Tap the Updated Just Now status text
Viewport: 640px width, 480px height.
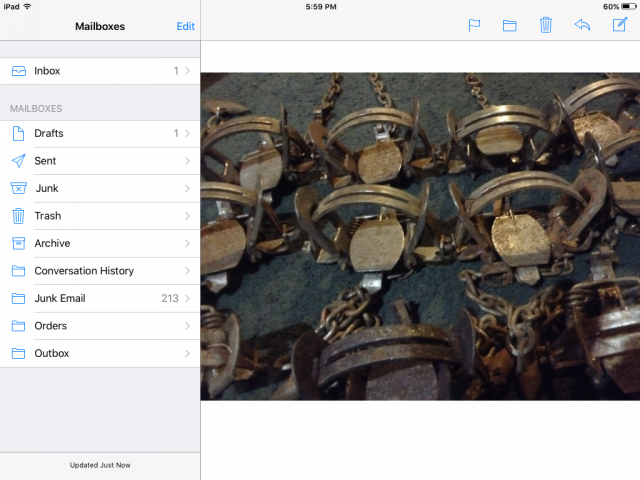100,465
